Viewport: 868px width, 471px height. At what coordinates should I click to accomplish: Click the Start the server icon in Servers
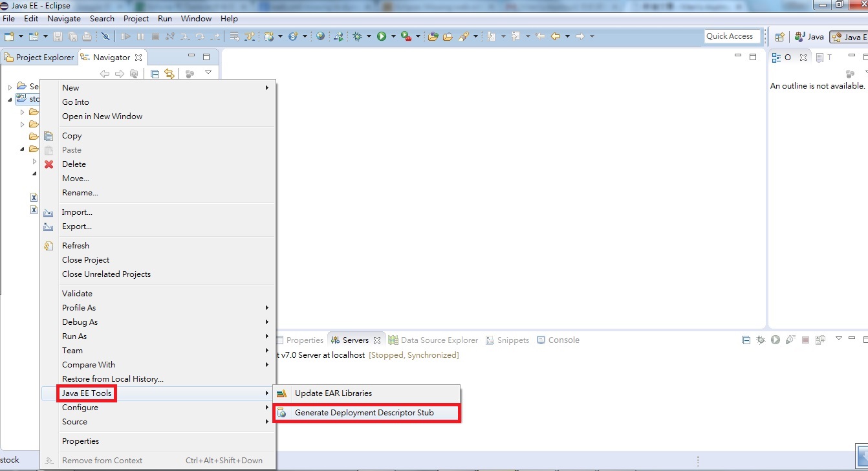coord(775,340)
